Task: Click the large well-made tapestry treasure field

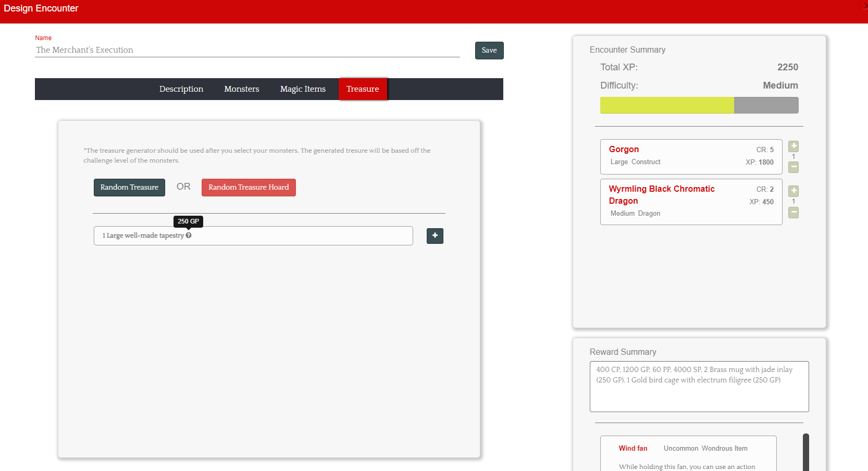Action: pos(292,236)
